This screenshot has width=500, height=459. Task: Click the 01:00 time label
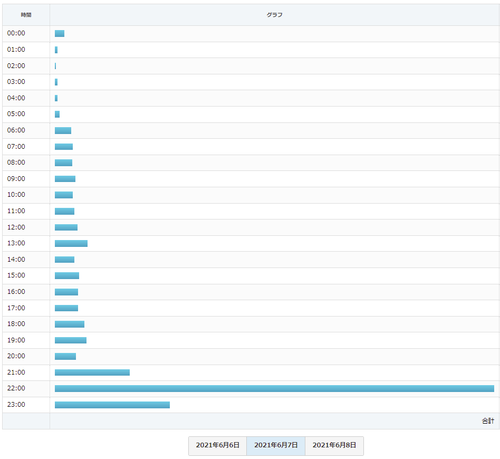point(16,49)
